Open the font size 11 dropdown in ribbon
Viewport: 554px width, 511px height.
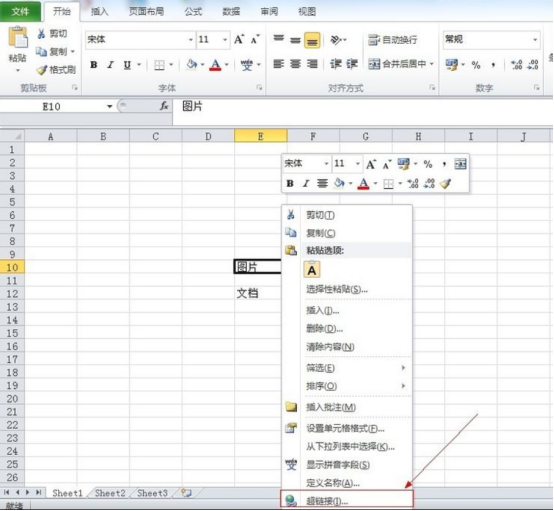(x=225, y=40)
